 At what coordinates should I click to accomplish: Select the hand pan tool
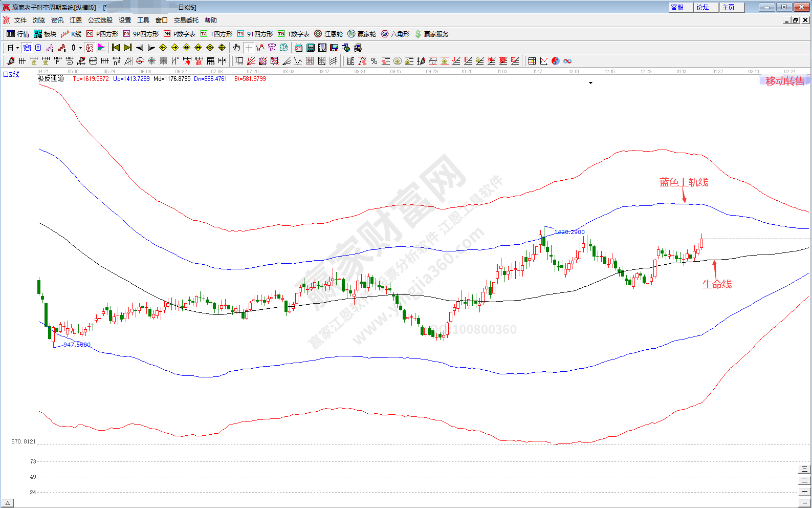point(236,48)
